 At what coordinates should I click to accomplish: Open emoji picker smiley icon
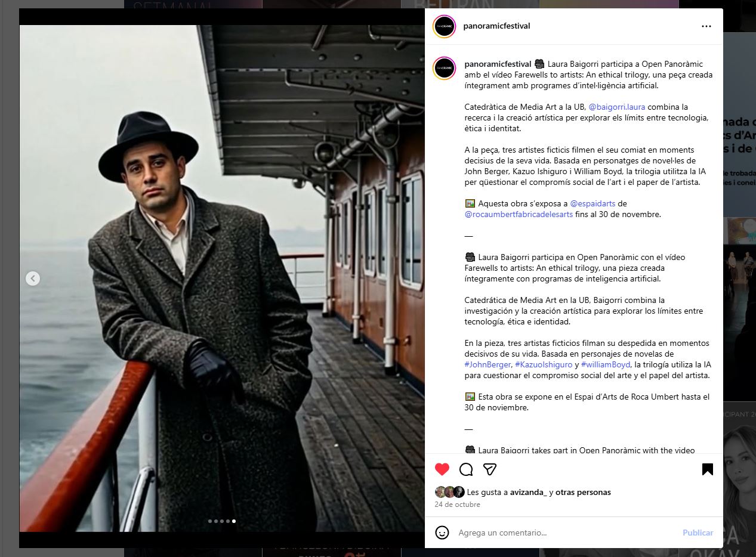click(x=442, y=533)
